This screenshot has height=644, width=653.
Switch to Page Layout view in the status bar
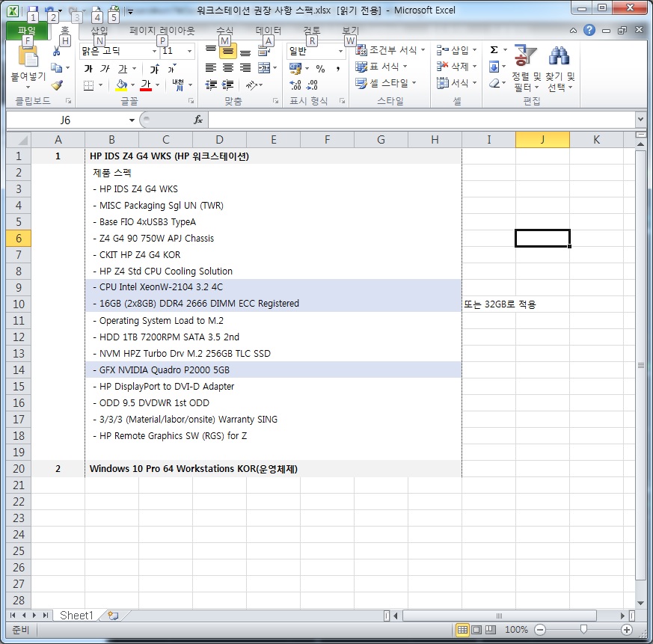(x=476, y=630)
